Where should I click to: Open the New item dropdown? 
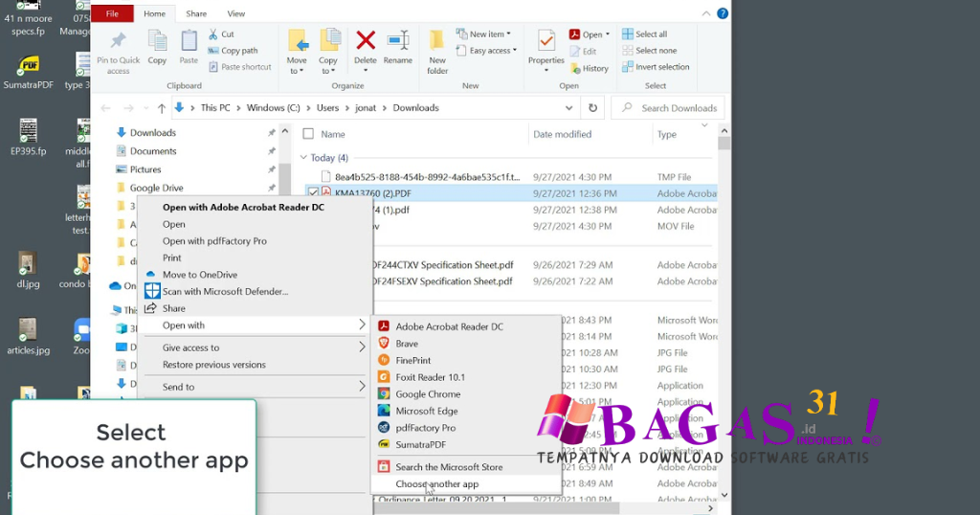click(483, 34)
